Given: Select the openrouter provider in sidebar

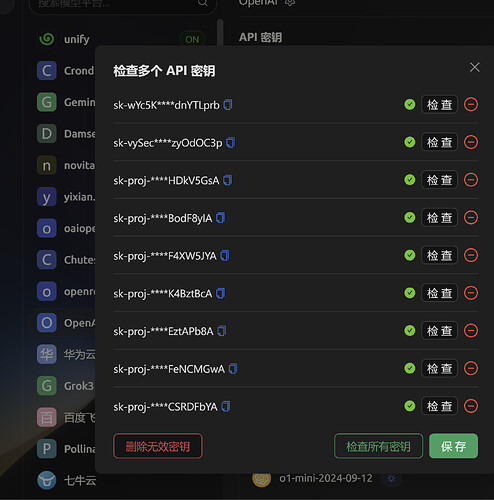Looking at the screenshot, I should point(65,291).
